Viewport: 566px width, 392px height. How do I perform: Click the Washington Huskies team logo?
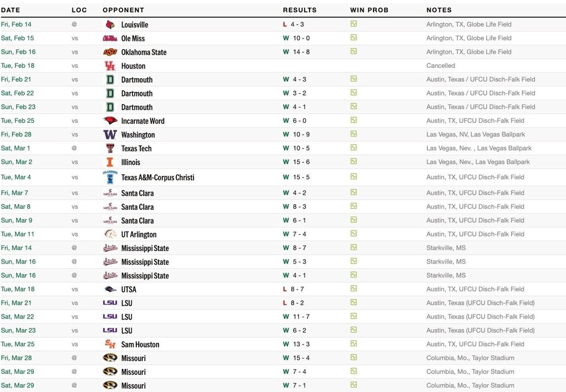[110, 135]
